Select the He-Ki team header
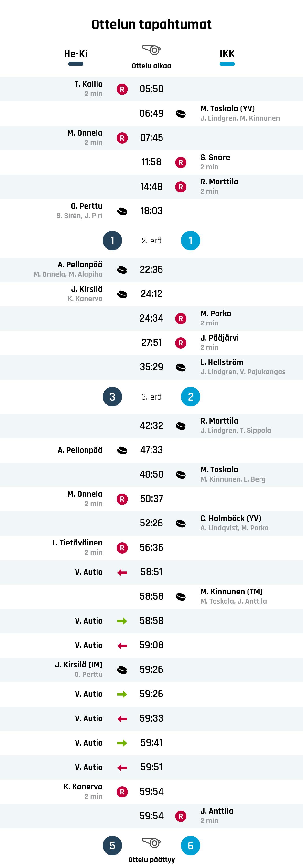 tap(76, 54)
